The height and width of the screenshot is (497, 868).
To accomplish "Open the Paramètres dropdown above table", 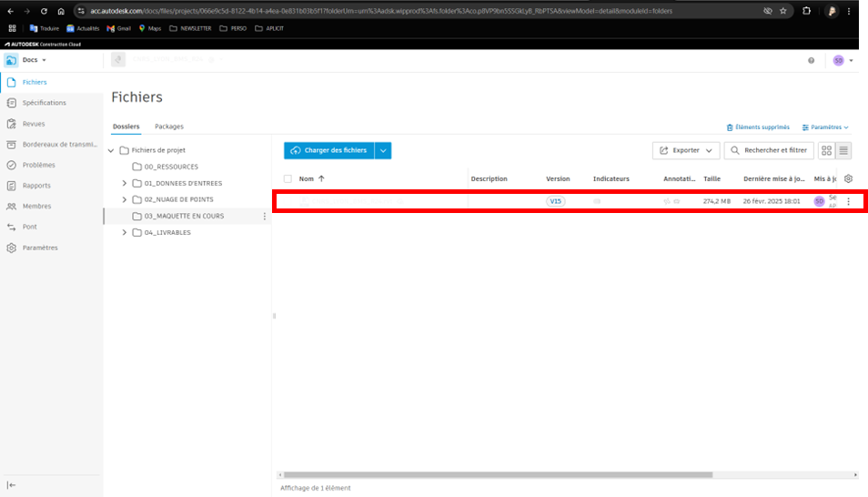I will coord(825,127).
